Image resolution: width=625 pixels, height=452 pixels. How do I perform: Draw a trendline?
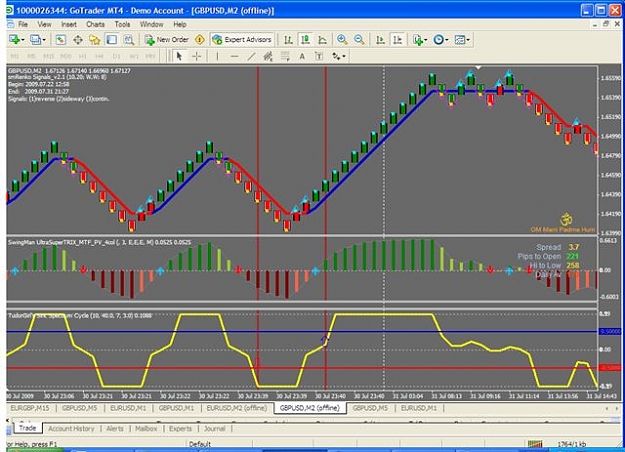click(x=251, y=56)
